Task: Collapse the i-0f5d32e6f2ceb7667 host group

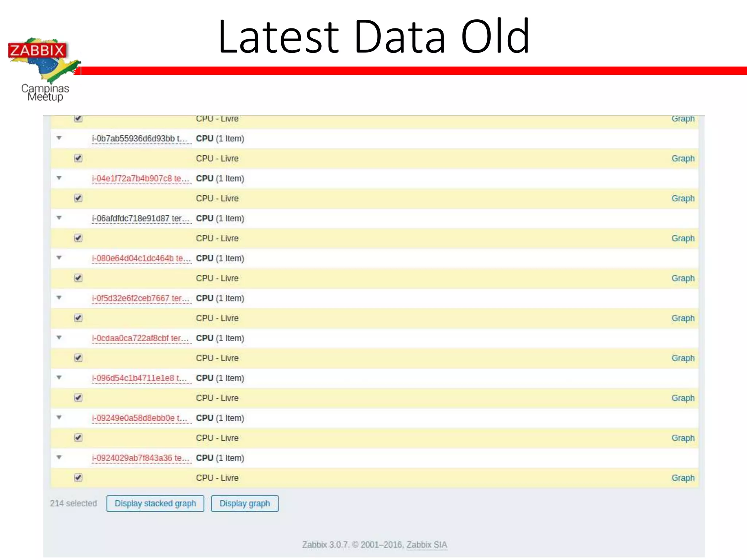Action: pyautogui.click(x=59, y=297)
